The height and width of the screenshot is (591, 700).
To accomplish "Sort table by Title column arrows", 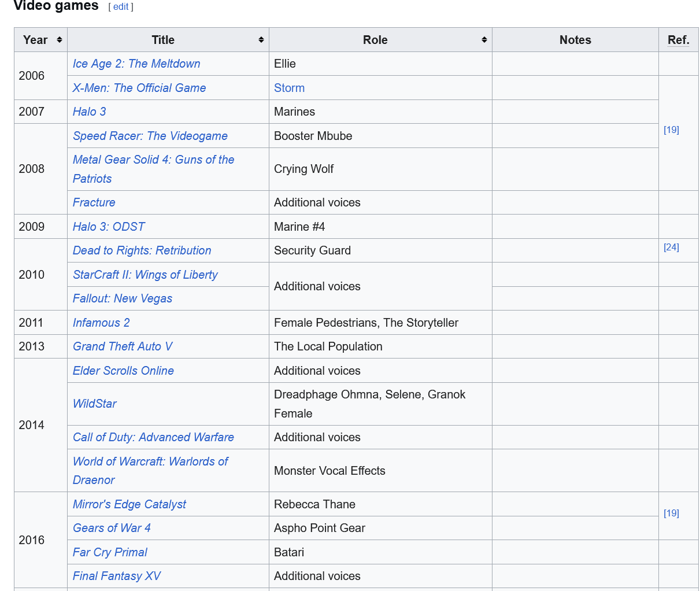I will [261, 40].
